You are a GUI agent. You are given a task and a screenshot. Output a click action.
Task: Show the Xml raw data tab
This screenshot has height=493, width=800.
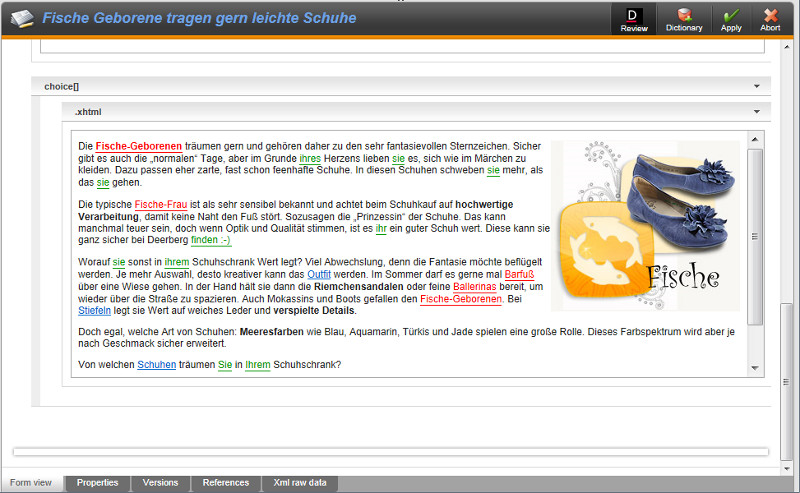(300, 483)
